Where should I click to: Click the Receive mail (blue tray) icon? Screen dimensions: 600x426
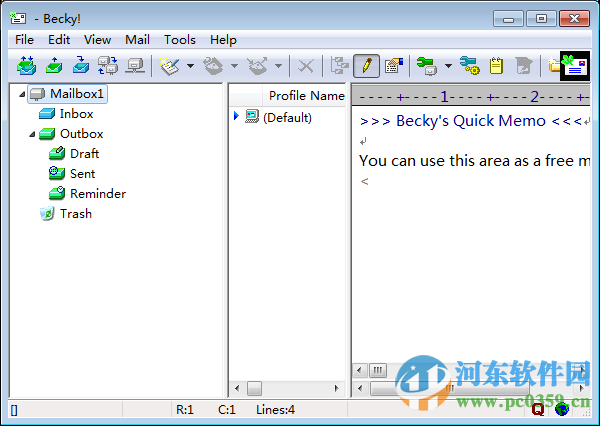coord(81,65)
